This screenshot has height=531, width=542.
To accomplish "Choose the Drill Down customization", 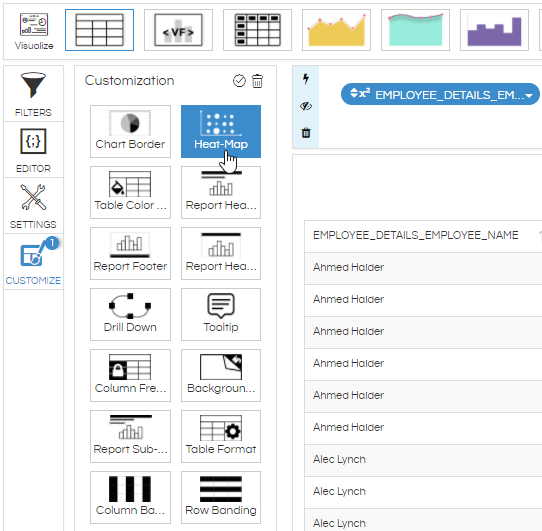I will click(130, 314).
